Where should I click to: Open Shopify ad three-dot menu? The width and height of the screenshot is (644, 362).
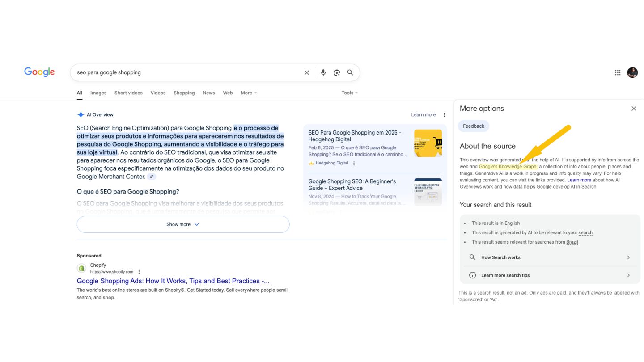click(139, 272)
